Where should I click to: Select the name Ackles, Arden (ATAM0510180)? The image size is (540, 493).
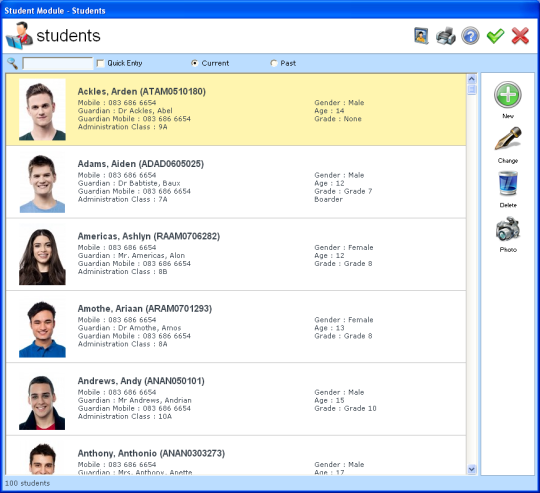coord(142,92)
